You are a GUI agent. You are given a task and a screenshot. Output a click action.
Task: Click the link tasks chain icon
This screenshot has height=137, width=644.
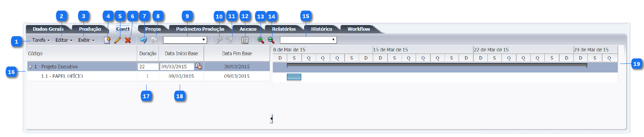tap(219, 40)
